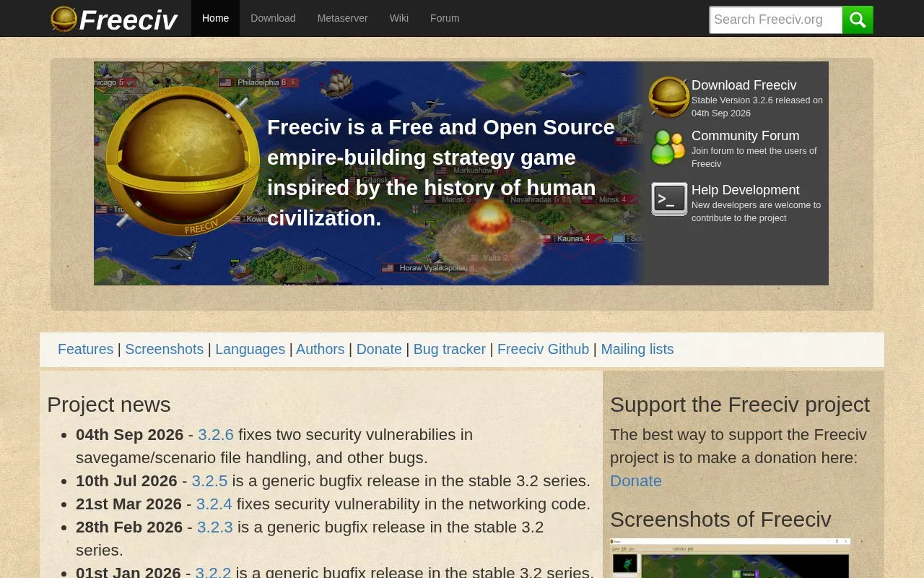The image size is (924, 578).
Task: Open the Mailing lists link
Action: click(x=637, y=349)
